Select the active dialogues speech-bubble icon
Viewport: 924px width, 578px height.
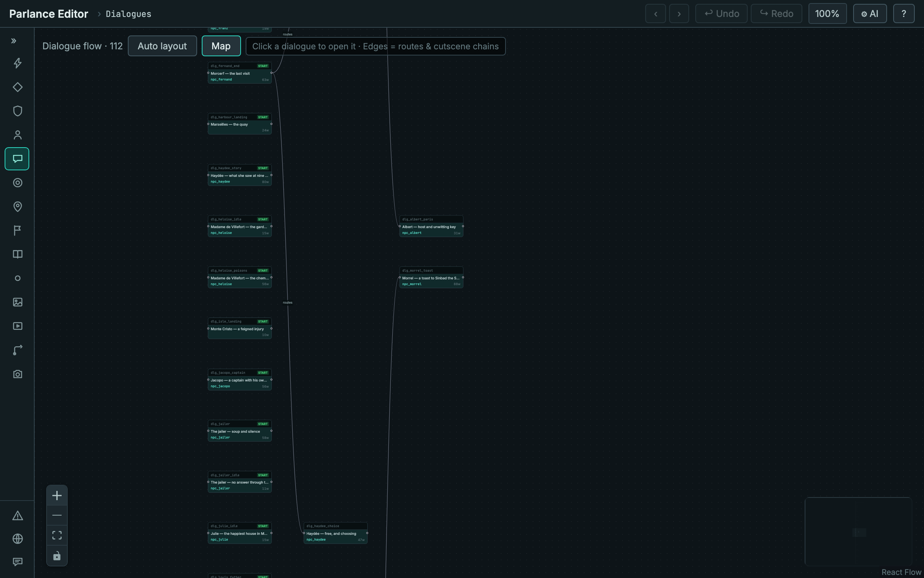tap(17, 159)
